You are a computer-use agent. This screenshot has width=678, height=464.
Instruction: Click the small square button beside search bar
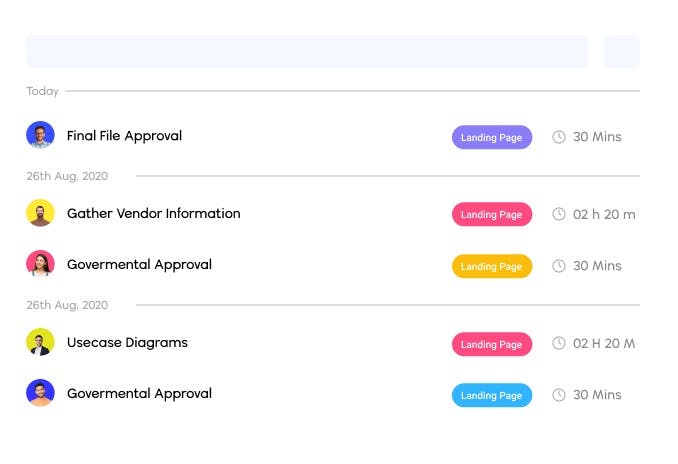pyautogui.click(x=621, y=51)
